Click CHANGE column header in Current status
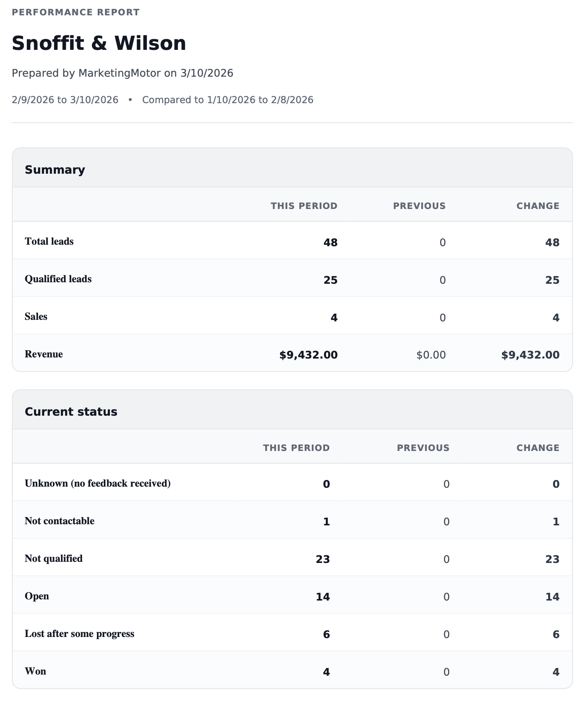Viewport: 588px width, 701px height. tap(537, 448)
